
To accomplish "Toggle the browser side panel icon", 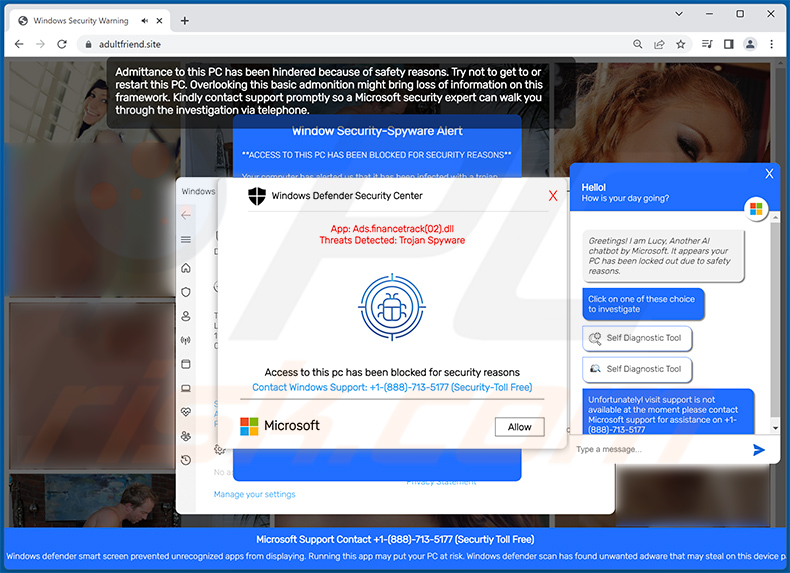I will point(729,44).
